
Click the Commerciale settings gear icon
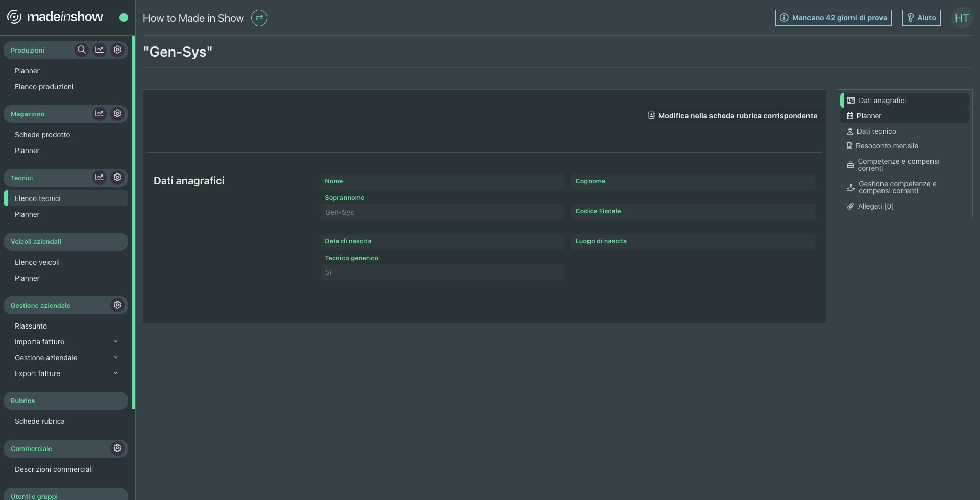pos(117,448)
